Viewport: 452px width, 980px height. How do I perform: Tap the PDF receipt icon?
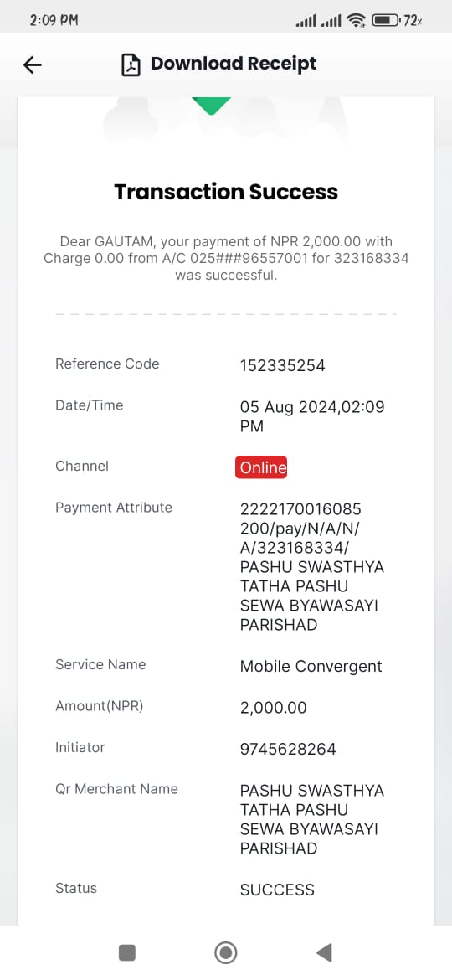coord(131,64)
